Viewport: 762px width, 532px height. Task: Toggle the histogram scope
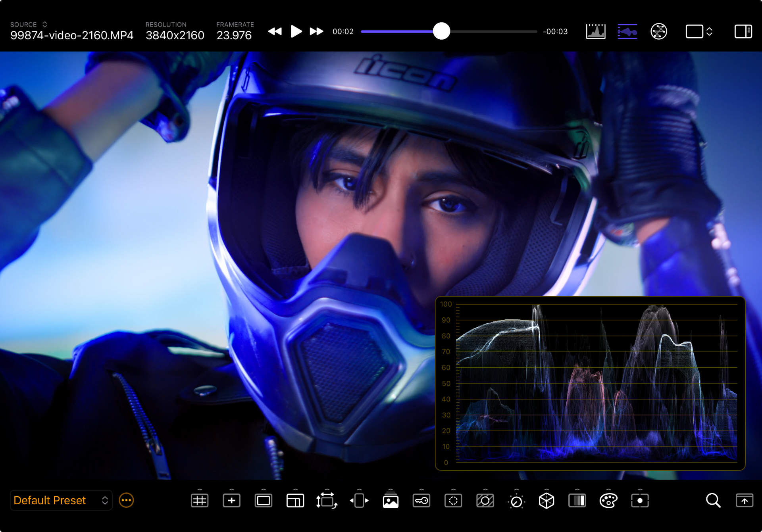(595, 31)
